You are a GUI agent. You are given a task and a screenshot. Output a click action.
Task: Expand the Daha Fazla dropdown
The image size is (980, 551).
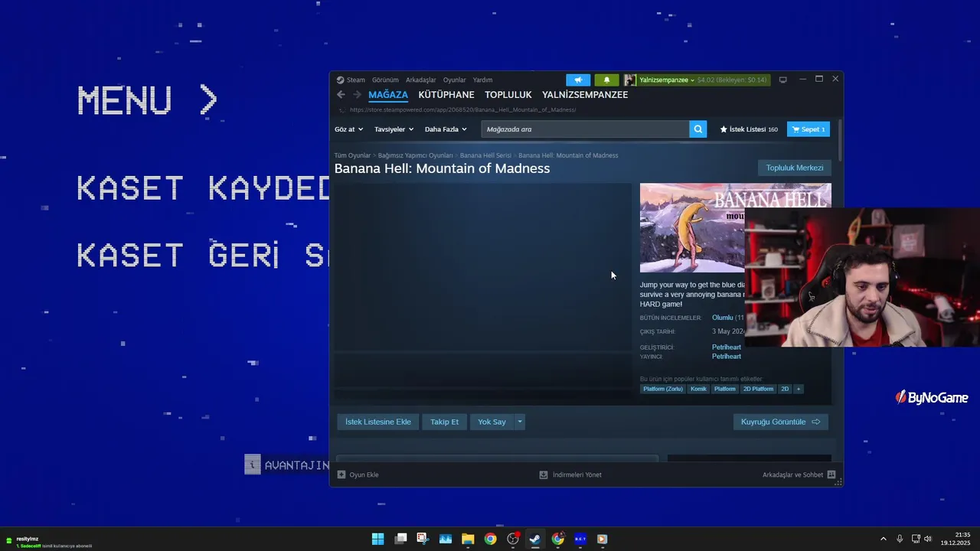[446, 129]
